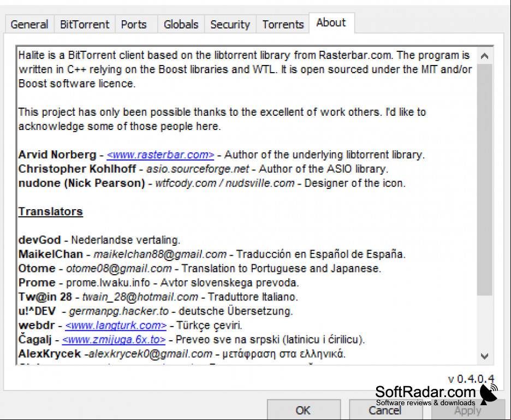
Task: Click twain_28@hotmail.com email
Action: tap(140, 297)
